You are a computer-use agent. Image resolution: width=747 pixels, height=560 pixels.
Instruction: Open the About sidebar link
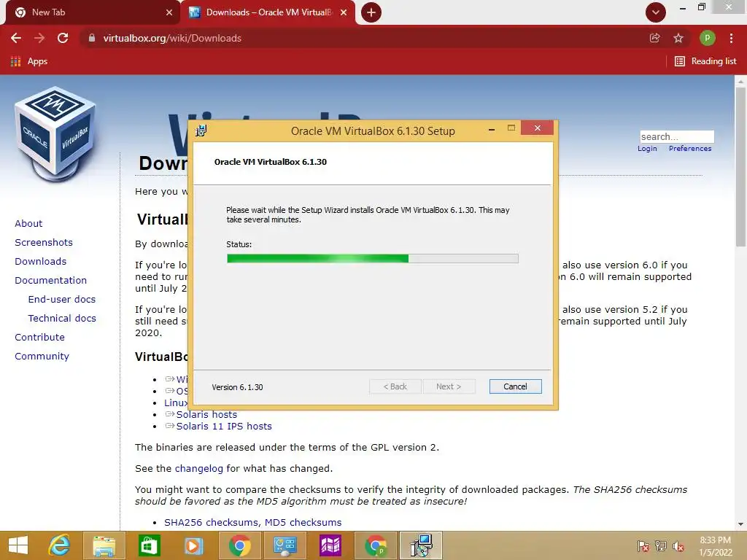point(28,223)
